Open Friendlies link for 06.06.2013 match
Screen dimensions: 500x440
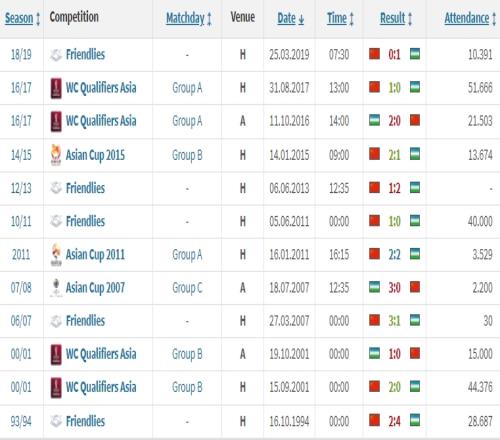click(85, 188)
